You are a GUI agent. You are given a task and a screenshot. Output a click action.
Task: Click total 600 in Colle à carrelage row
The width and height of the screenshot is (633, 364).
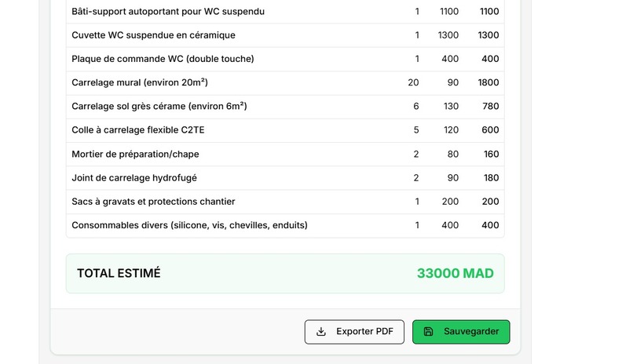coord(490,130)
